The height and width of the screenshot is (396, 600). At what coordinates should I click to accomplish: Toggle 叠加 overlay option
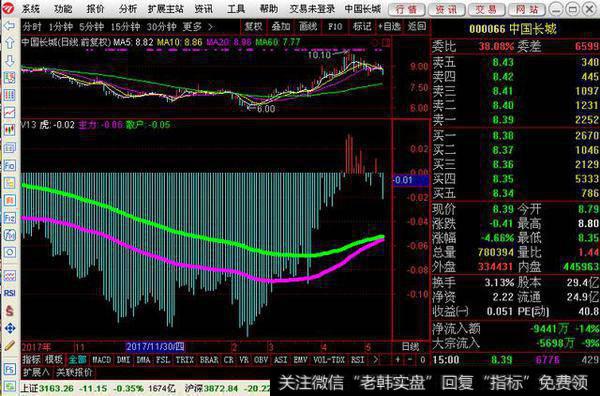(281, 26)
